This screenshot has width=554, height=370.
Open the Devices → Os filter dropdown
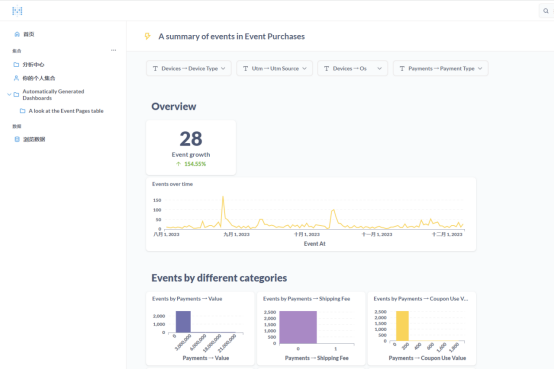(352, 69)
